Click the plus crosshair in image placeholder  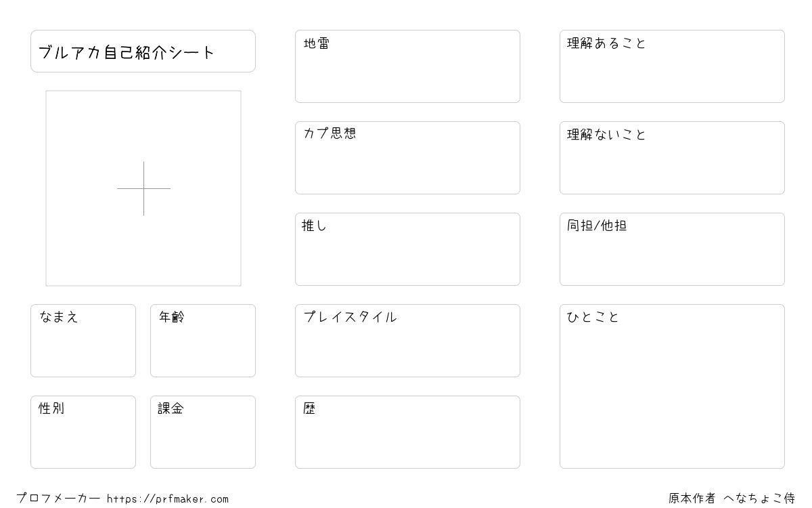tap(143, 188)
